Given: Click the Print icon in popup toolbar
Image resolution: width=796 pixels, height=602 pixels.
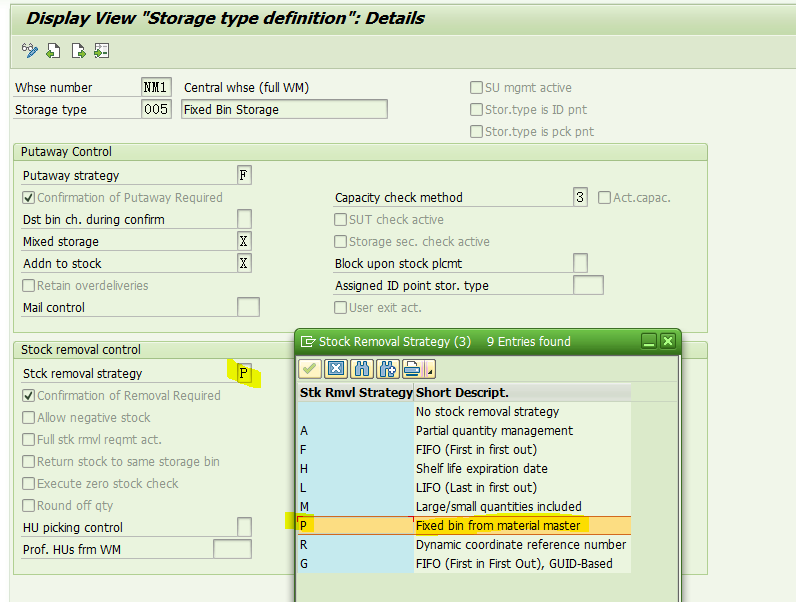Looking at the screenshot, I should click(413, 369).
